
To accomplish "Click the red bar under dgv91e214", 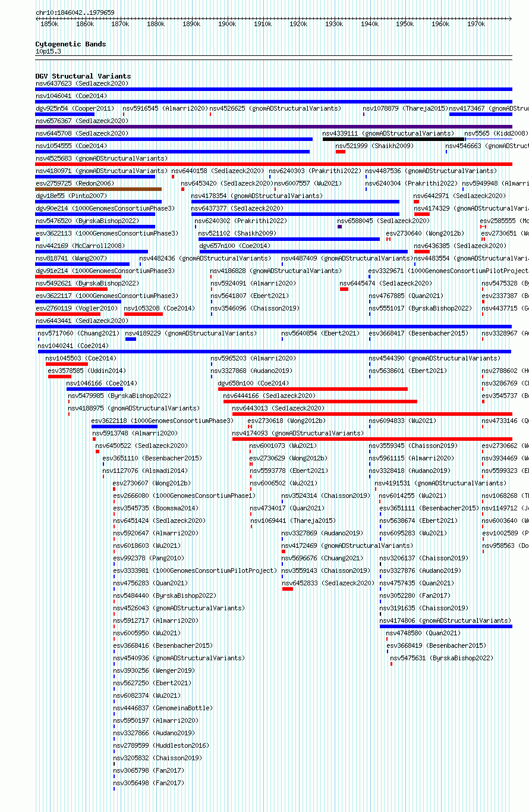I will (x=78, y=277).
